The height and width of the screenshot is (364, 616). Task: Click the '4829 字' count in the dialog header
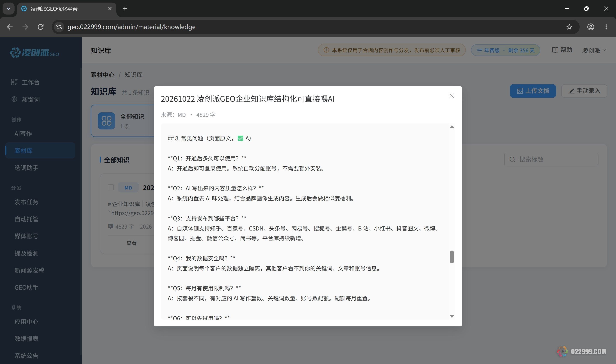click(206, 115)
